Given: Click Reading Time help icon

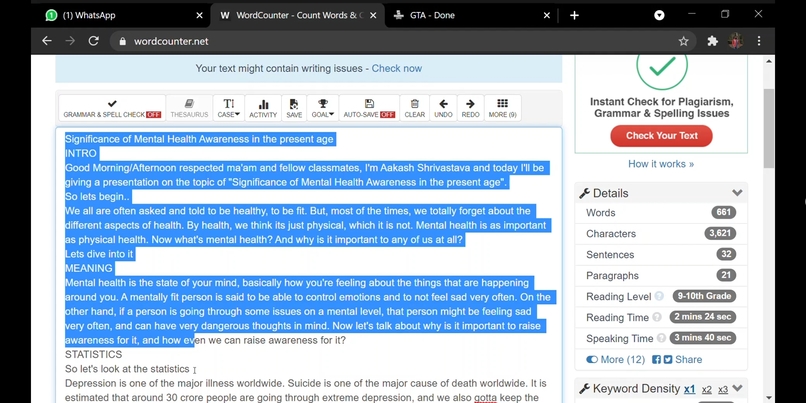Looking at the screenshot, I should pos(656,317).
